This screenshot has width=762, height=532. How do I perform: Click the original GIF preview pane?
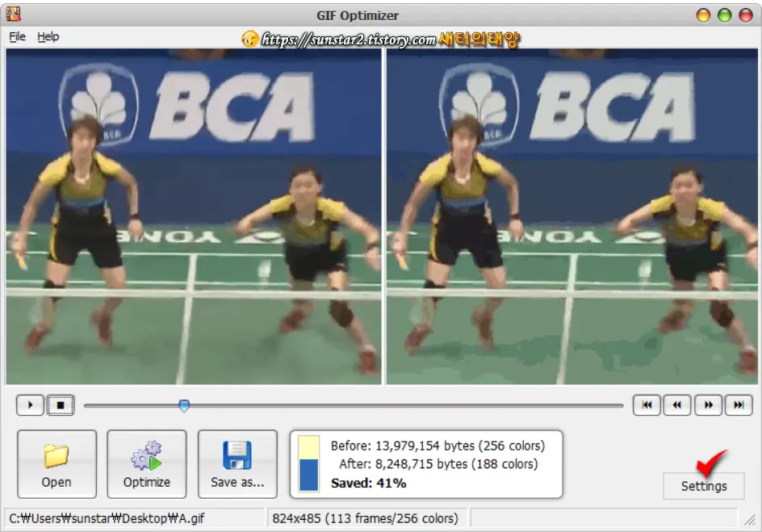pos(194,216)
